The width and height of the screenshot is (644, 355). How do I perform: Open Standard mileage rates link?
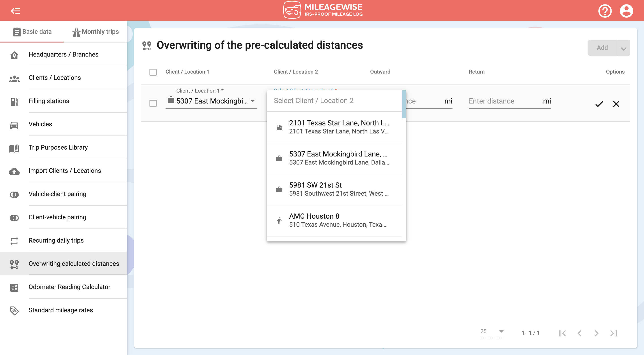[x=64, y=310]
